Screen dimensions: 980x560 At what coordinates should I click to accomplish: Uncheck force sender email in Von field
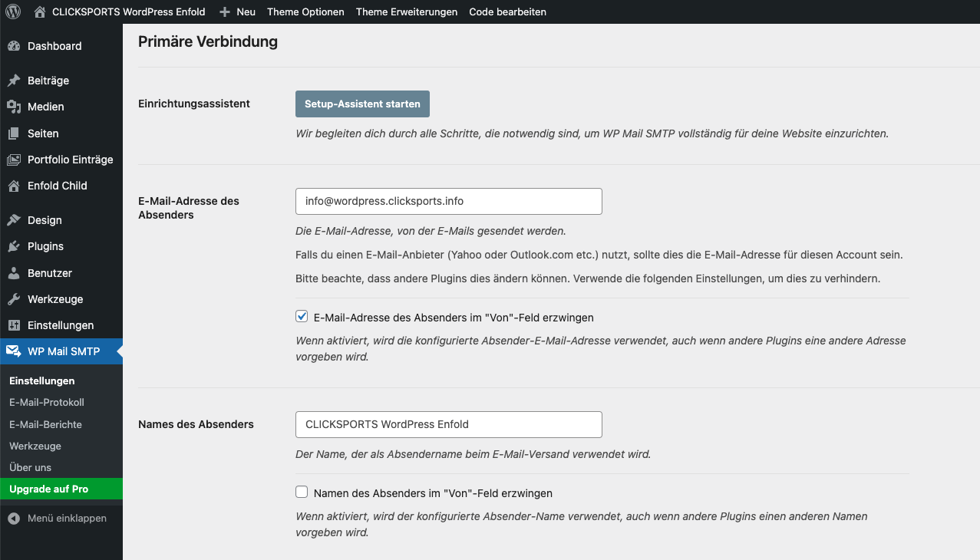point(302,316)
